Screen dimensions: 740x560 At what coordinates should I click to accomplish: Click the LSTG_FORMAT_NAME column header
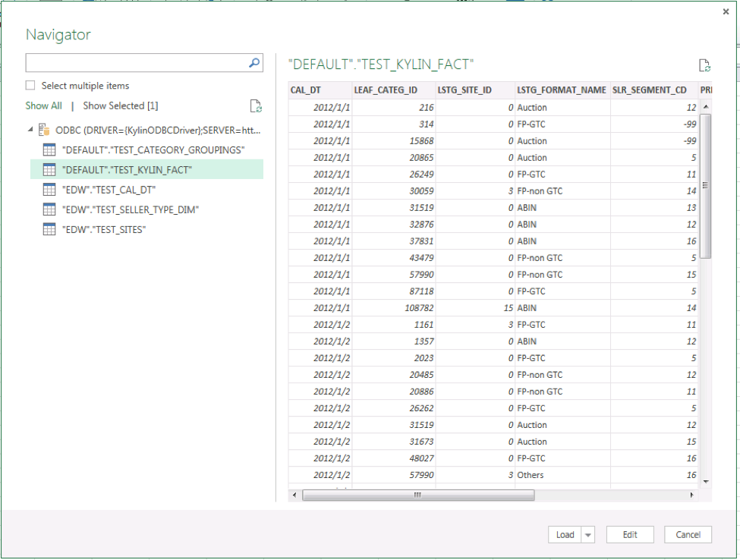point(561,90)
